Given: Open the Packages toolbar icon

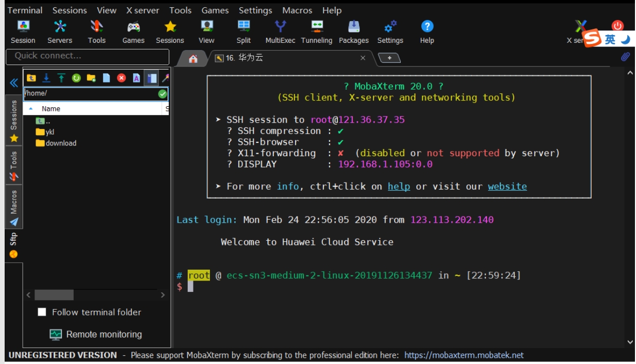Looking at the screenshot, I should click(x=354, y=32).
